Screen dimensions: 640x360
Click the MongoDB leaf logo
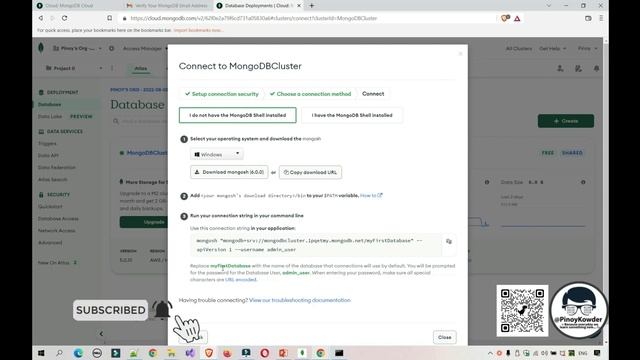pyautogui.click(x=41, y=48)
